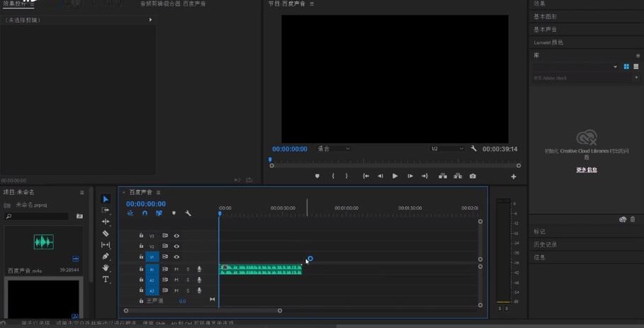
Task: Select the Razor tool
Action: (x=106, y=233)
